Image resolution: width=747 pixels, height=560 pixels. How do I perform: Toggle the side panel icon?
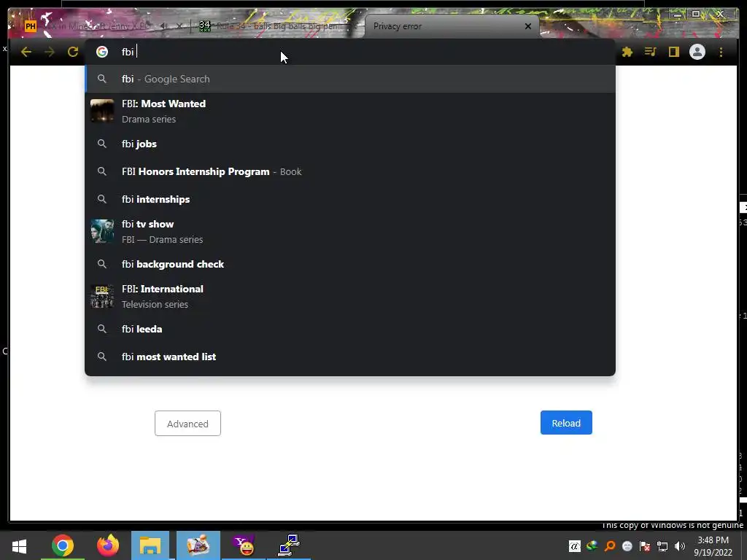(673, 52)
